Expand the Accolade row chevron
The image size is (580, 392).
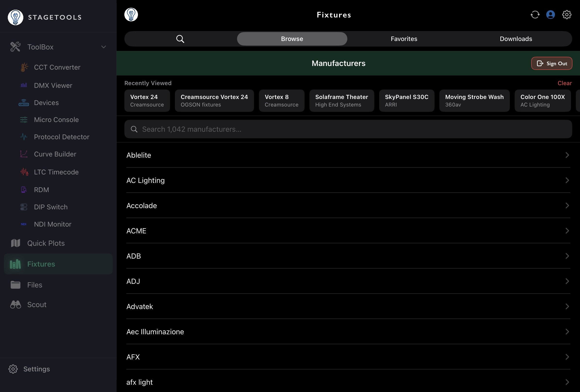point(567,205)
